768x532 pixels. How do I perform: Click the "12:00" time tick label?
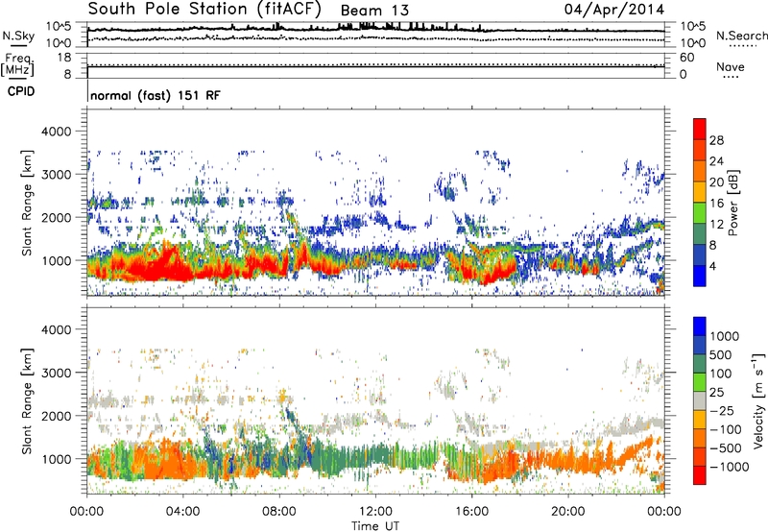tap(375, 512)
